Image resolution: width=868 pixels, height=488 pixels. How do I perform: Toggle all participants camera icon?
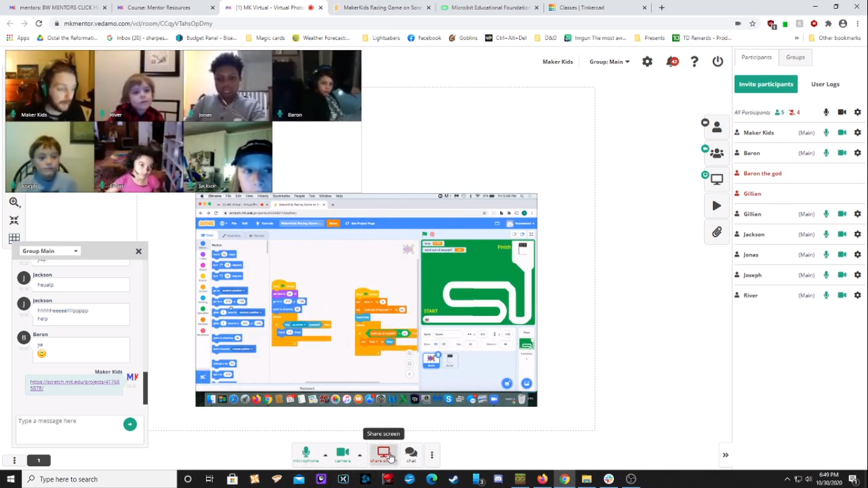[842, 112]
